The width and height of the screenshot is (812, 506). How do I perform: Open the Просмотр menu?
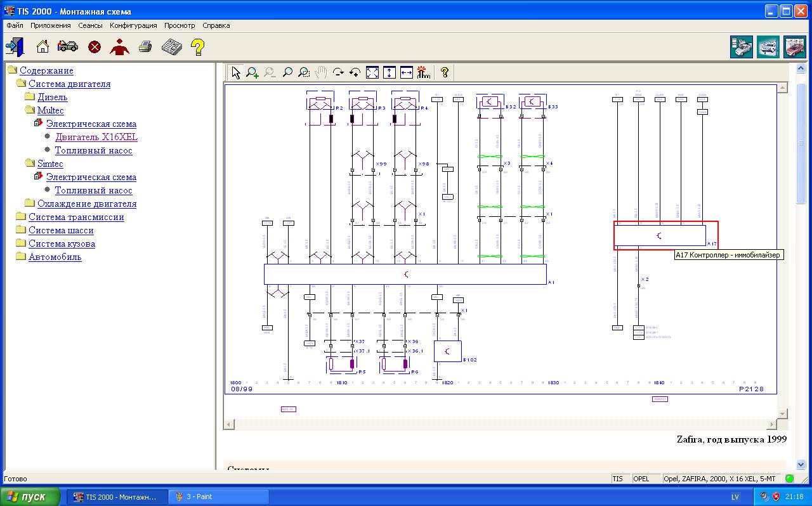180,25
